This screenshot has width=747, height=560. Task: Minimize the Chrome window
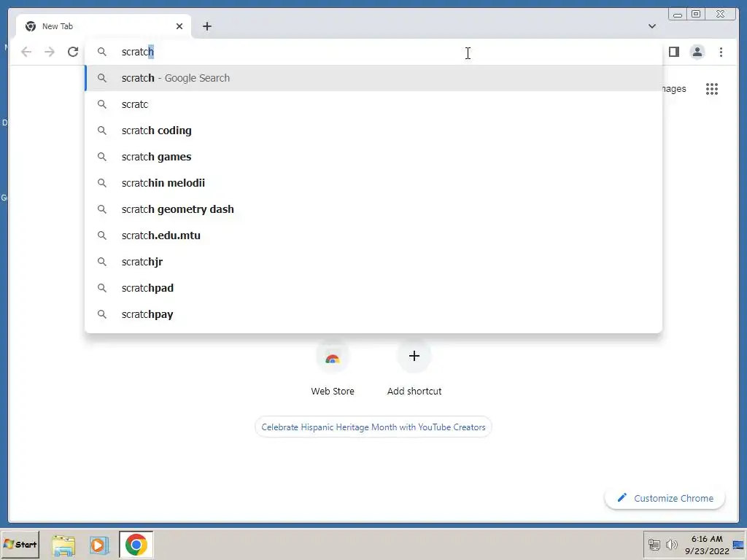pos(678,15)
